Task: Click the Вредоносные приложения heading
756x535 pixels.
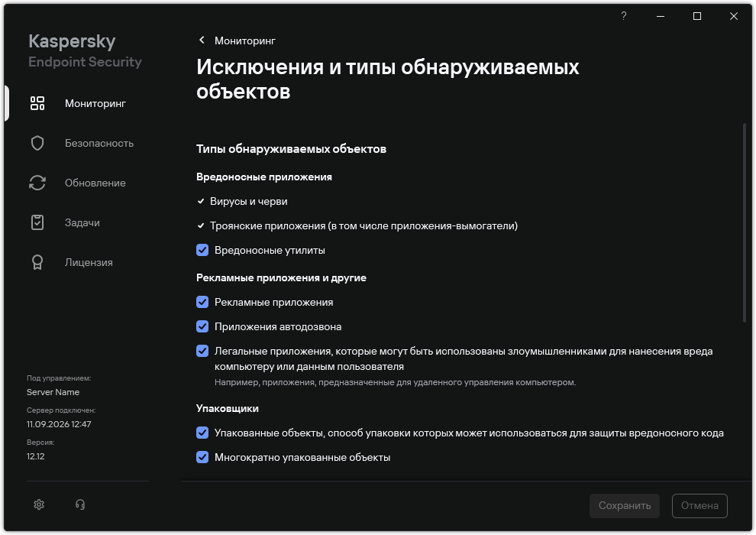Action: 264,177
